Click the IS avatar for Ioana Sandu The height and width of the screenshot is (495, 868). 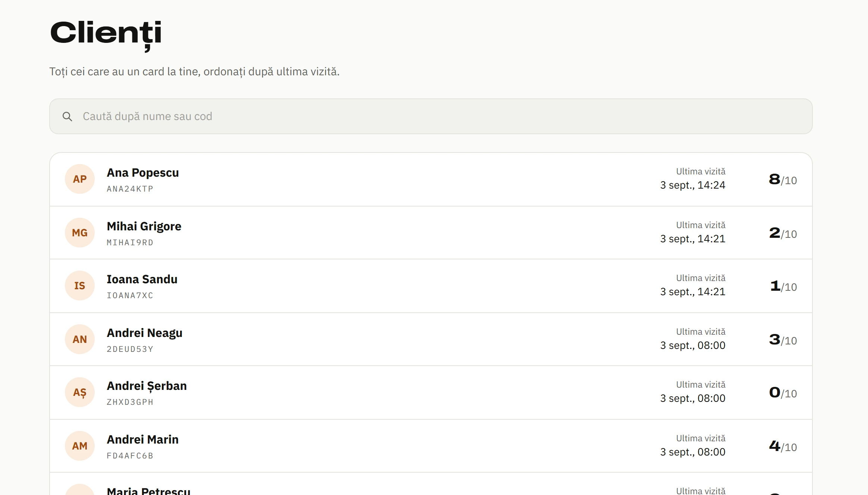[80, 286]
